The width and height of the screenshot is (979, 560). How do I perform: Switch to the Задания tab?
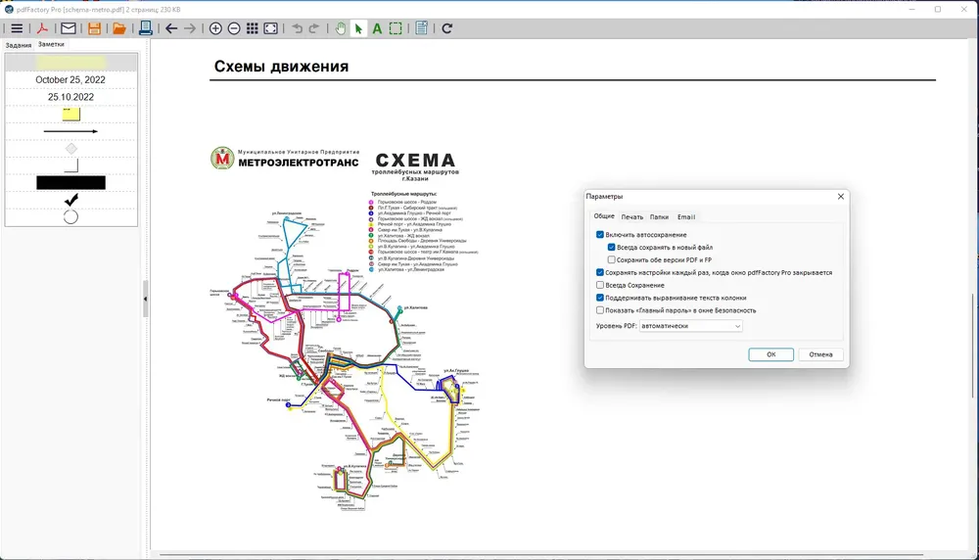(x=18, y=45)
